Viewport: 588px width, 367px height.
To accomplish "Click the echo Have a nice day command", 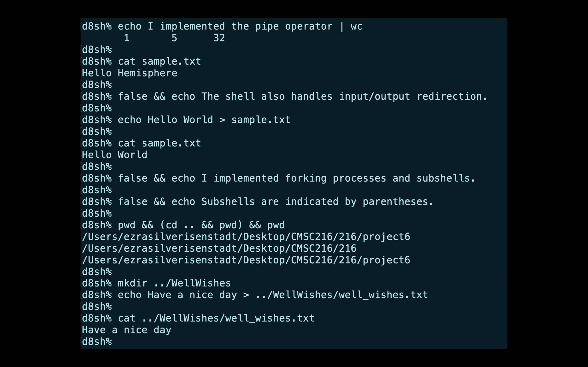I will coord(255,295).
